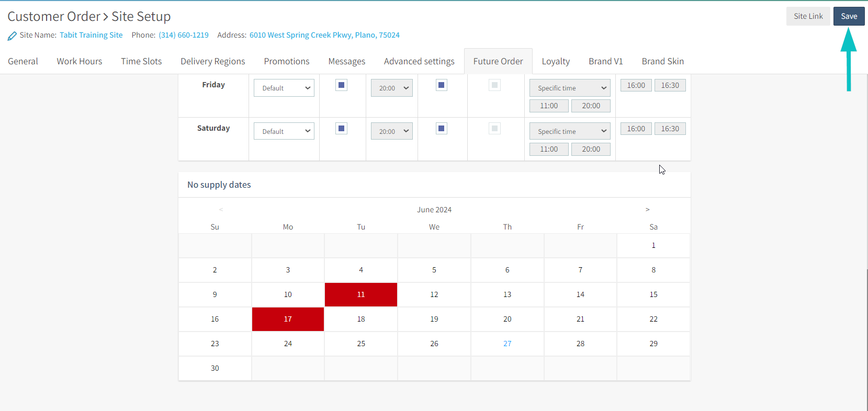Click the Save button
The height and width of the screenshot is (411, 868).
click(x=849, y=16)
